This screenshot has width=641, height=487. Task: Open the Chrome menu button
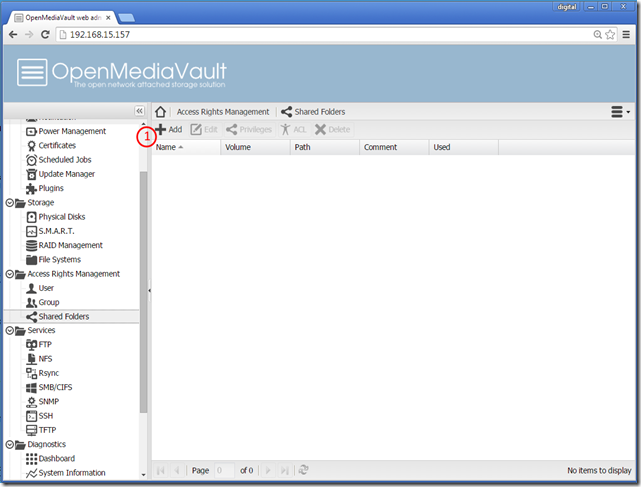click(626, 35)
